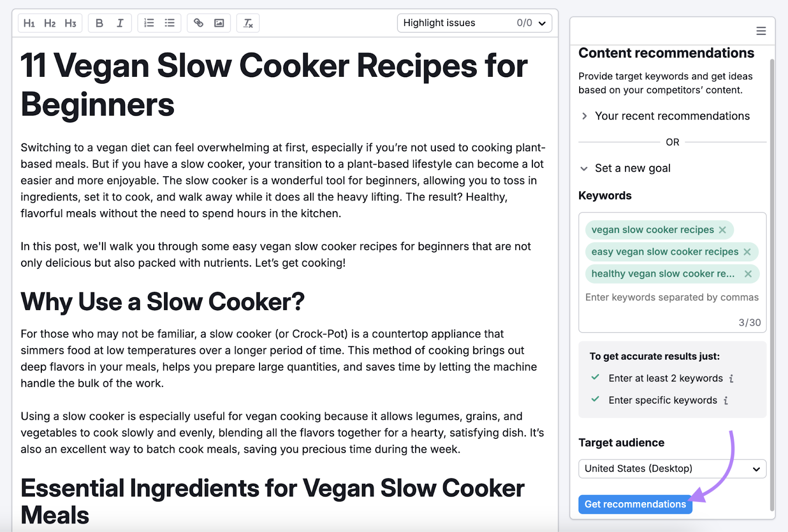788x532 pixels.
Task: Click the bulleted list icon
Action: pyautogui.click(x=169, y=23)
